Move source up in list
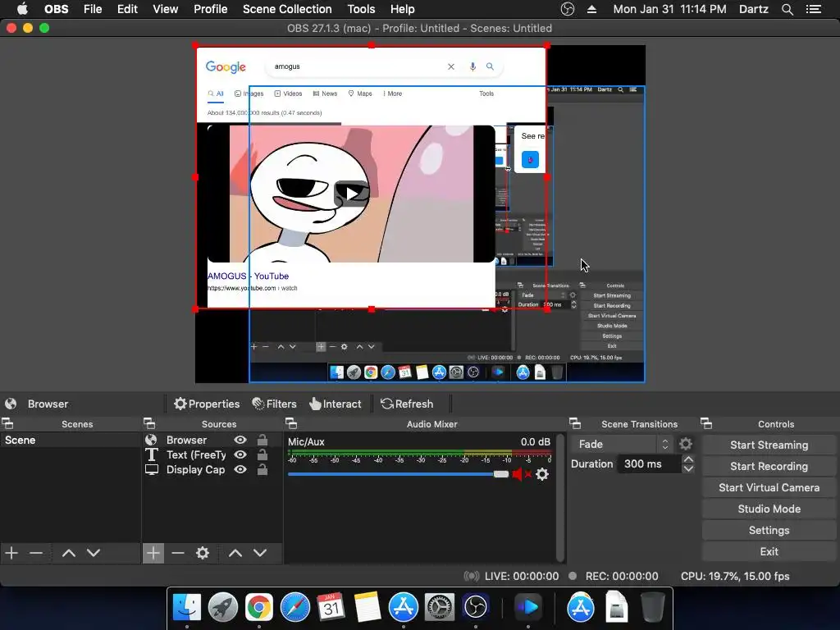Image resolution: width=840 pixels, height=630 pixels. [x=235, y=553]
